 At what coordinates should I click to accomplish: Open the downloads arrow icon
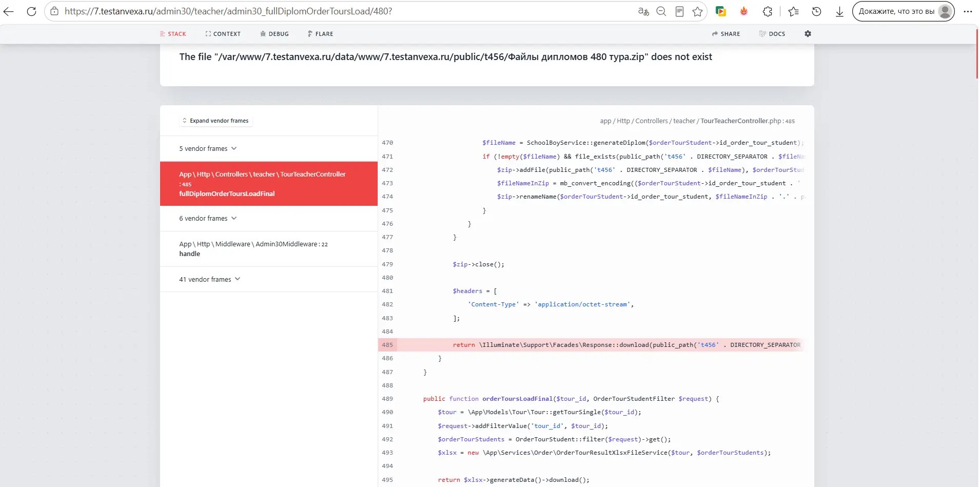(839, 11)
